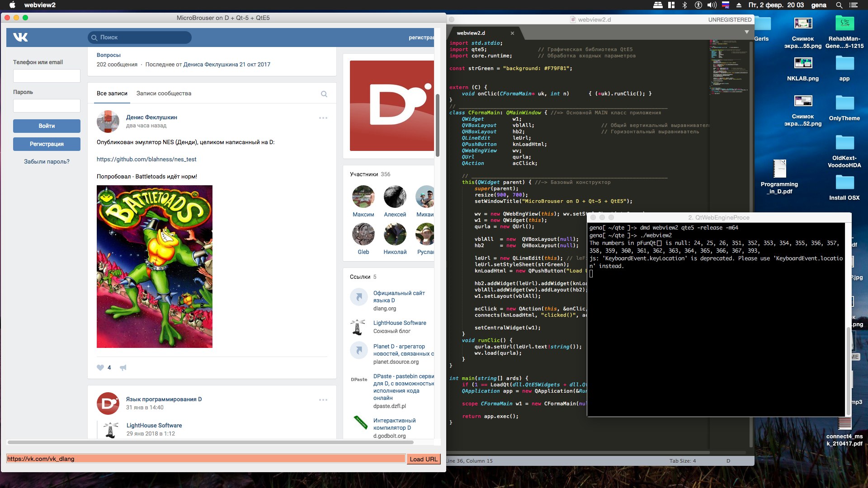Image resolution: width=868 pixels, height=488 pixels.
Task: Click Войти login button on VK
Action: coord(47,126)
